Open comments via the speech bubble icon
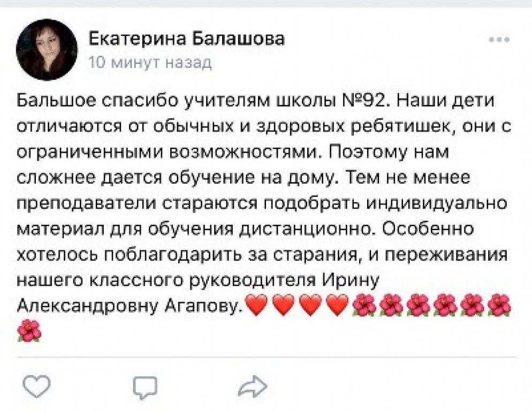Image resolution: width=532 pixels, height=411 pixels. tap(145, 386)
